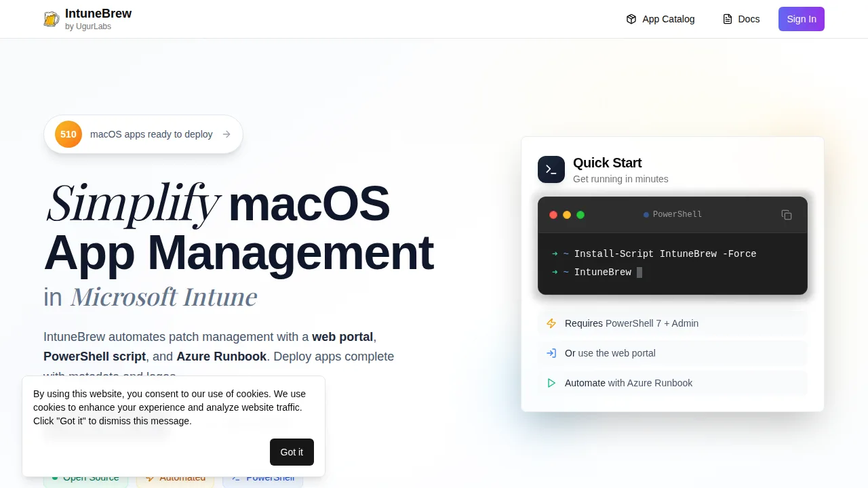This screenshot has width=868, height=488.
Task: Click the Quick Start terminal prompt icon
Action: coord(551,169)
